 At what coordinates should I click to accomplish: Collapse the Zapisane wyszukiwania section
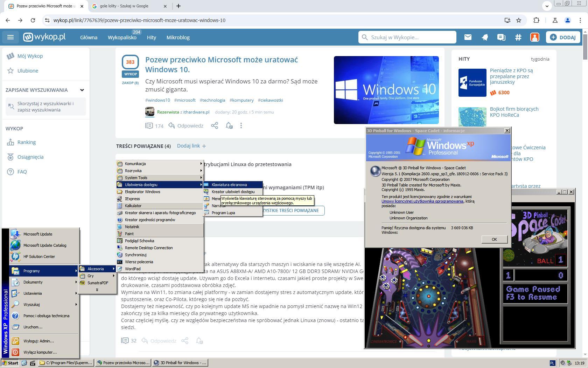(x=82, y=90)
